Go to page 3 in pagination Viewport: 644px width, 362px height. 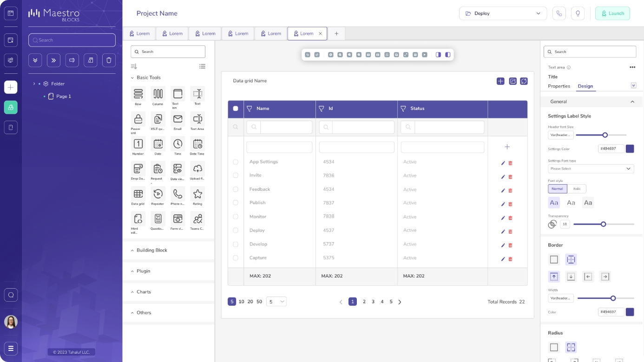(373, 302)
